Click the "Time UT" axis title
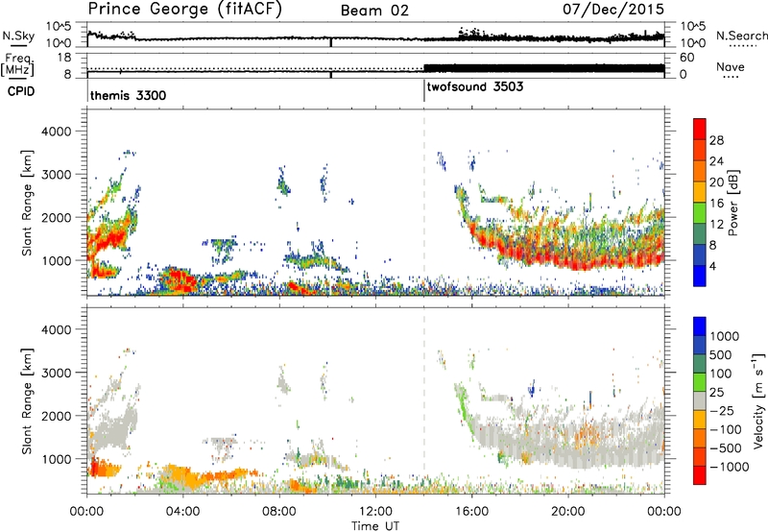The width and height of the screenshot is (768, 532). [x=375, y=526]
